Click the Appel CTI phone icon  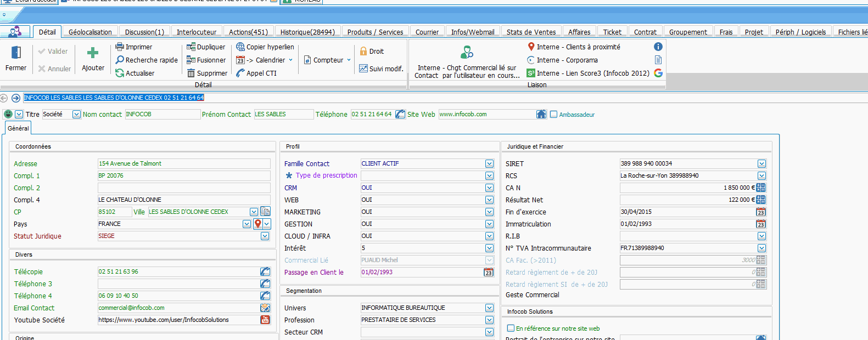coord(240,73)
